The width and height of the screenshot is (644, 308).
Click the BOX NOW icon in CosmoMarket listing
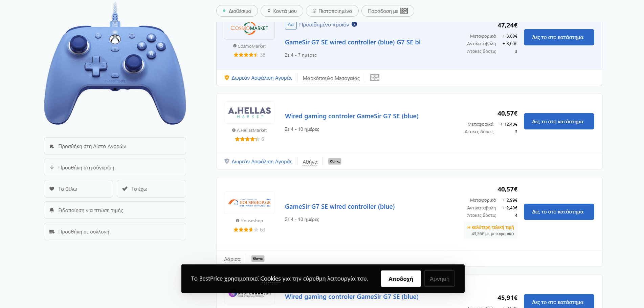pyautogui.click(x=375, y=78)
